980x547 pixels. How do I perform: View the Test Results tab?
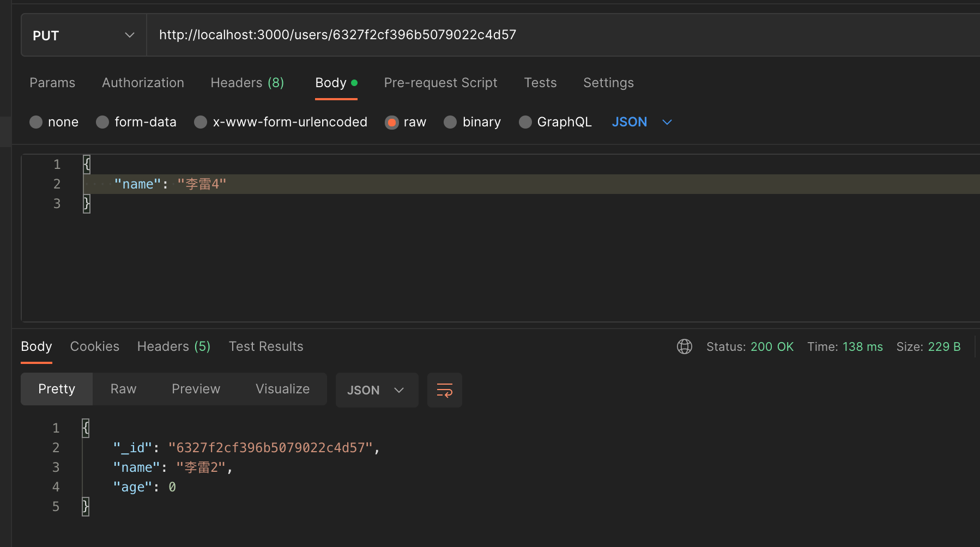(x=266, y=347)
